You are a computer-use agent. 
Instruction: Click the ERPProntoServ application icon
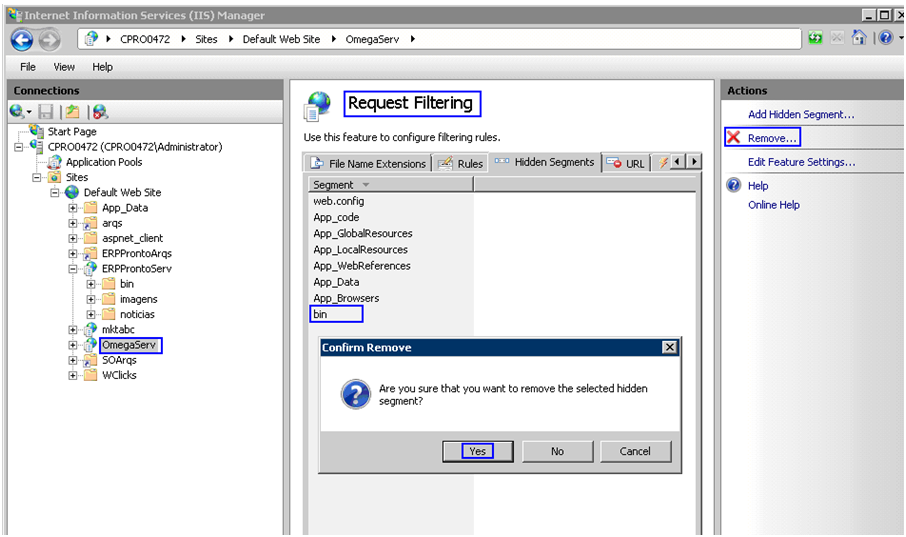91,268
